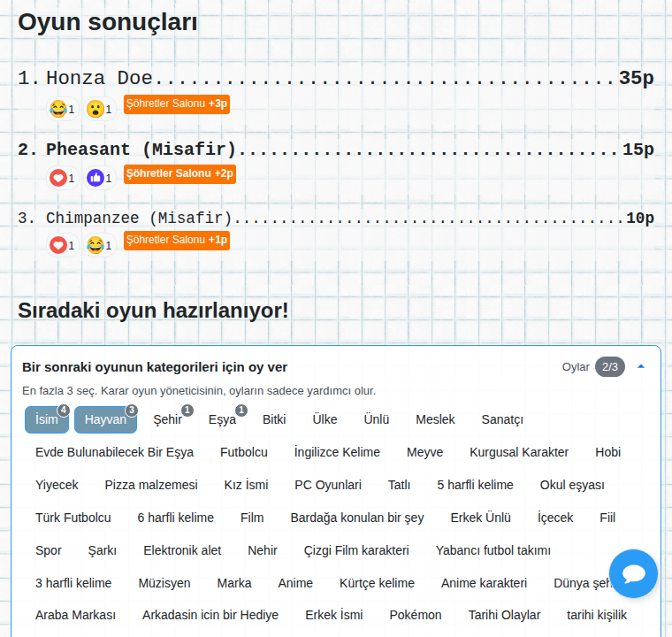Select the Kürtçe kelime category

(377, 583)
